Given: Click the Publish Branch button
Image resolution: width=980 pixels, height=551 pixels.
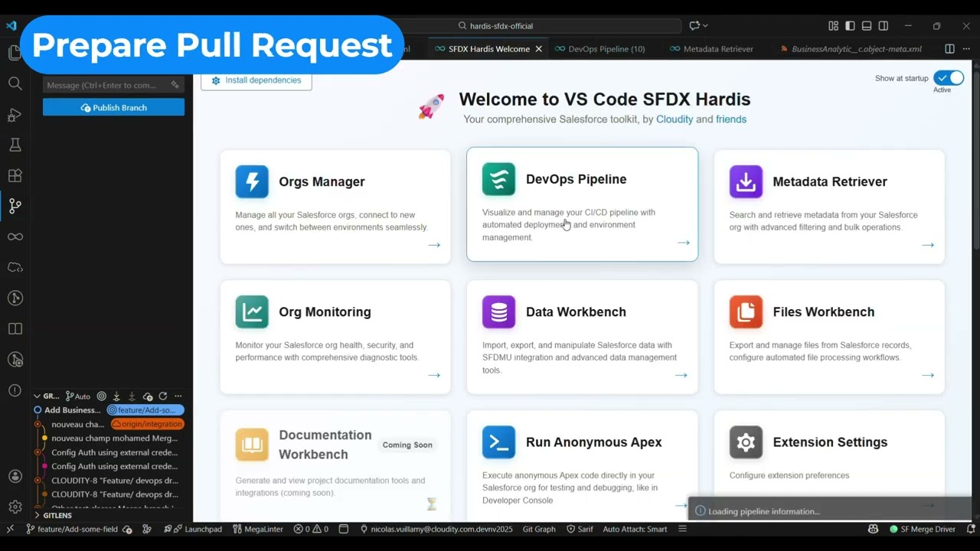Looking at the screenshot, I should point(113,107).
